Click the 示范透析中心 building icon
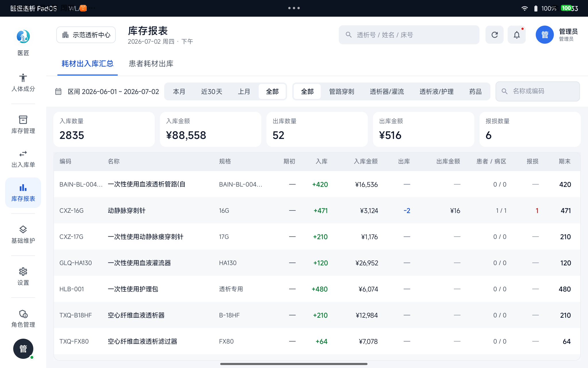 tap(65, 35)
